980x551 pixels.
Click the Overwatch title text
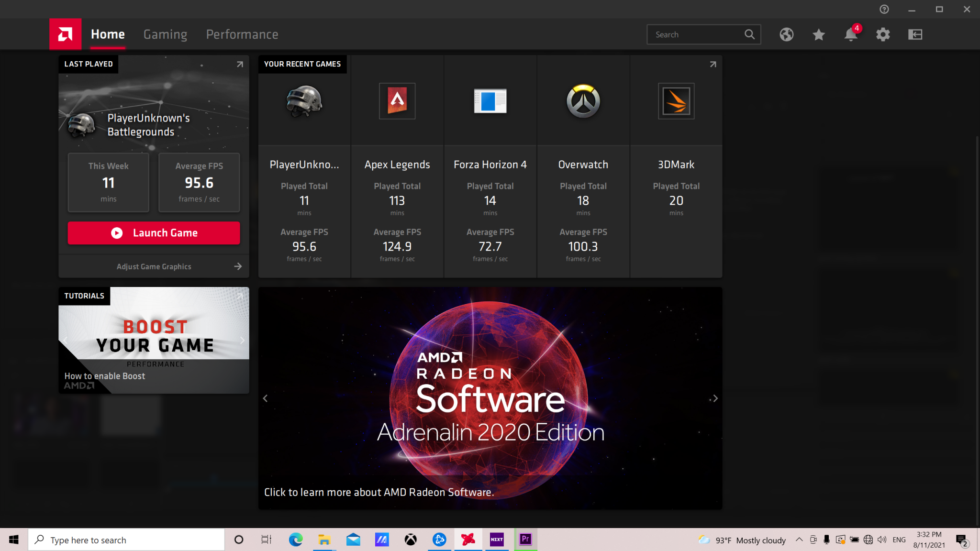(x=583, y=165)
